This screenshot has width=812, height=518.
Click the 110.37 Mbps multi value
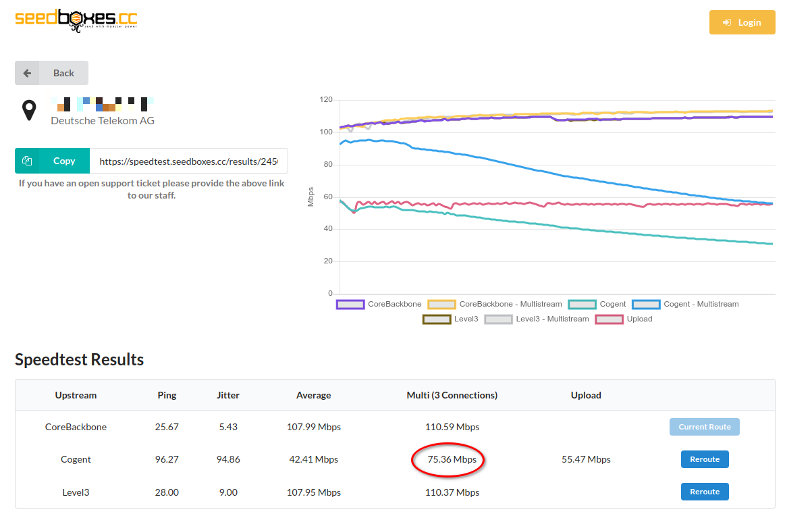pos(452,492)
